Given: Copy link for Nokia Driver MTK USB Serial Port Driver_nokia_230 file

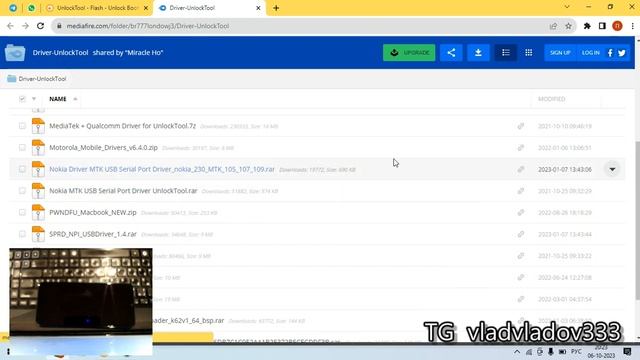Looking at the screenshot, I should (520, 169).
